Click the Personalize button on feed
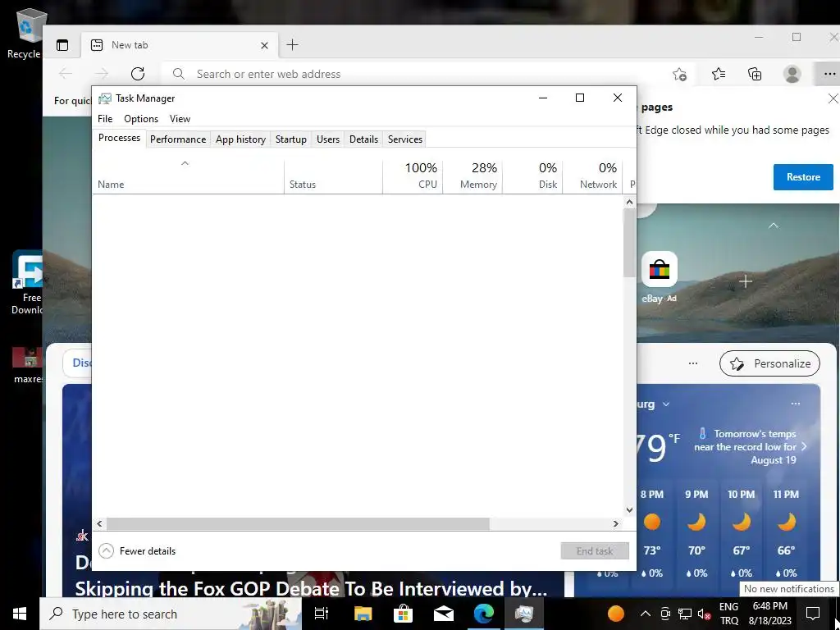The width and height of the screenshot is (840, 630). (769, 363)
